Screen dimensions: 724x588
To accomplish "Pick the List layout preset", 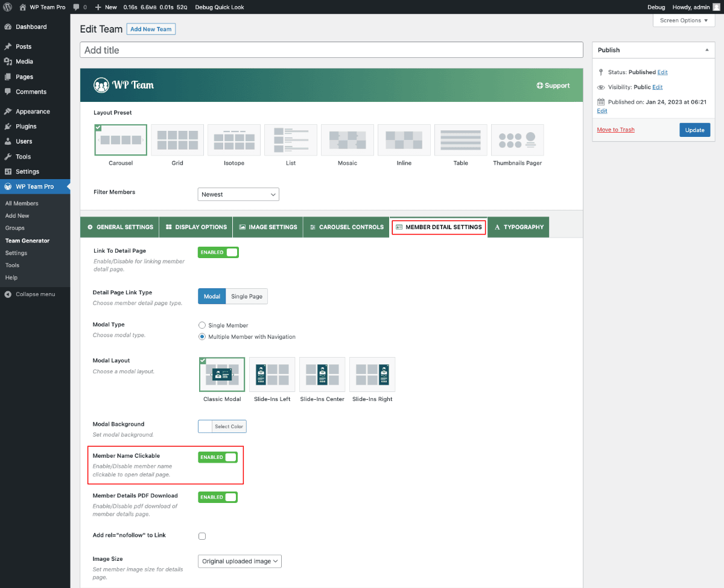I will 291,141.
